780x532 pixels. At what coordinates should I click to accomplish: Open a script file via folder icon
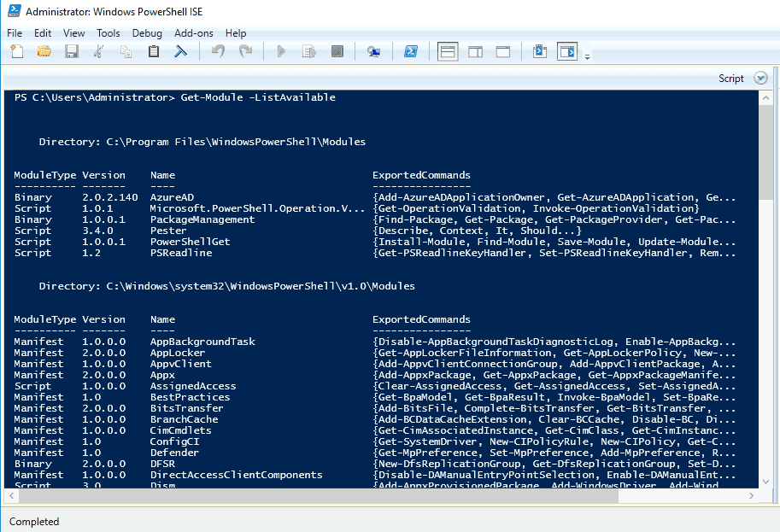click(44, 52)
